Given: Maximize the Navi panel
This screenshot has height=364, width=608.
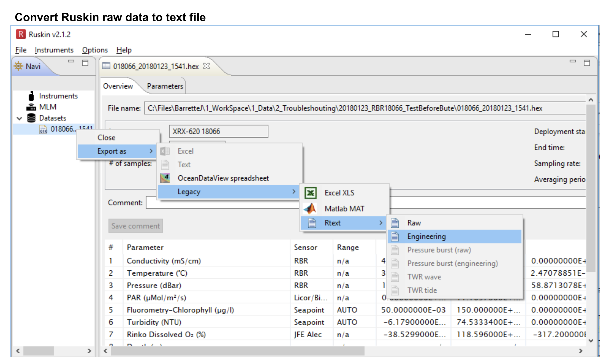Looking at the screenshot, I should [85, 63].
